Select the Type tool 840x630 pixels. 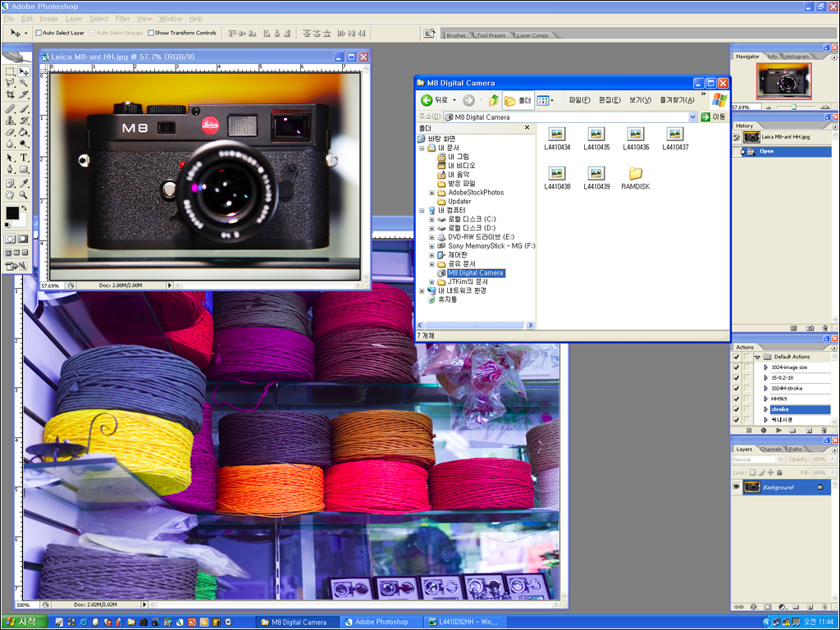tap(24, 157)
